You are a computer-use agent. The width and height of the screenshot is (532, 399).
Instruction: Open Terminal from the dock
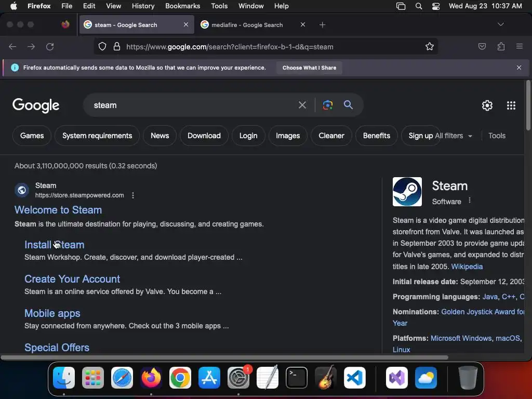coord(297,378)
